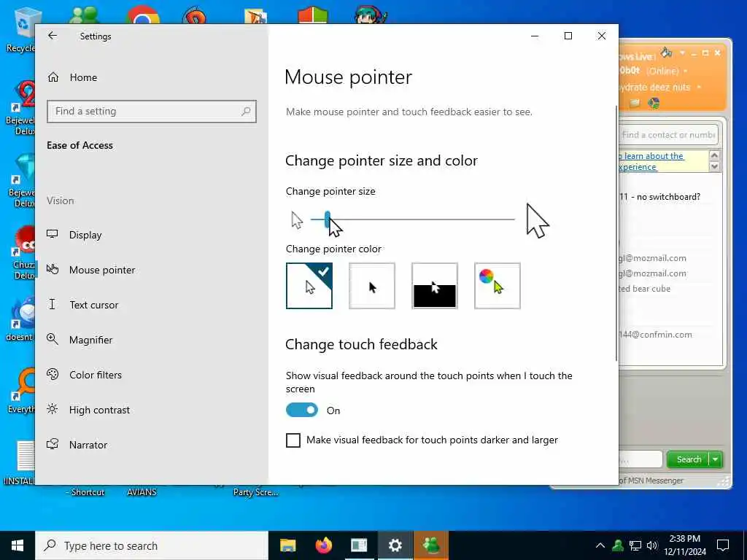This screenshot has height=560, width=747.
Task: Click the Messenger taskbar icon
Action: (x=430, y=545)
